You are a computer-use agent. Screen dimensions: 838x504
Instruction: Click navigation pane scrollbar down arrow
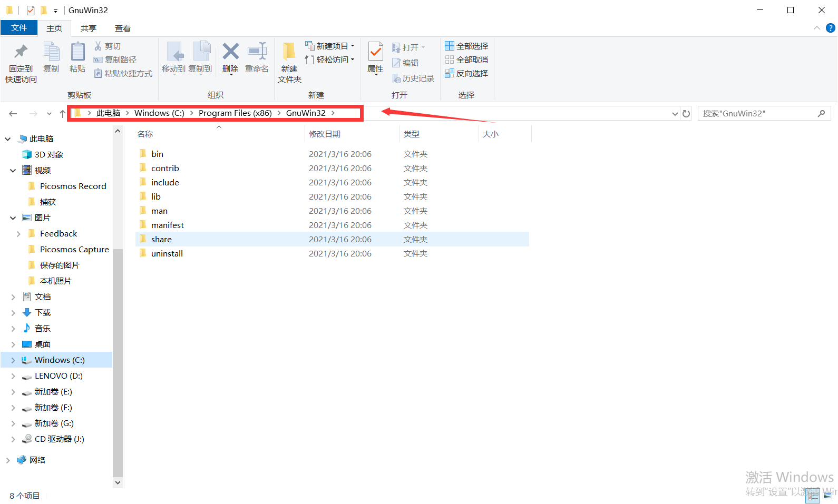(118, 482)
